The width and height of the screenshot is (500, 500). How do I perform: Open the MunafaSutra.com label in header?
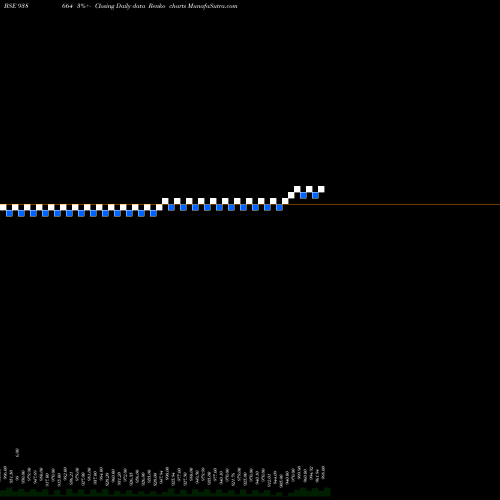click(x=213, y=6)
